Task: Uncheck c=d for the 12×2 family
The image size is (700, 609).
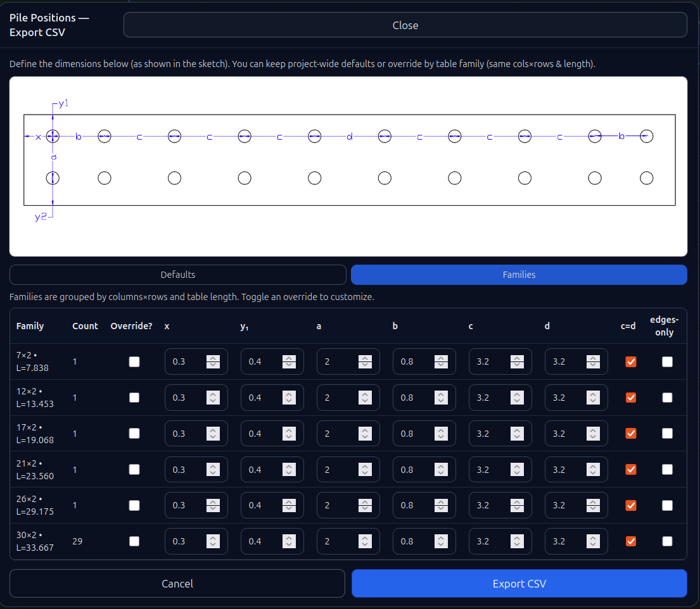Action: click(x=631, y=398)
